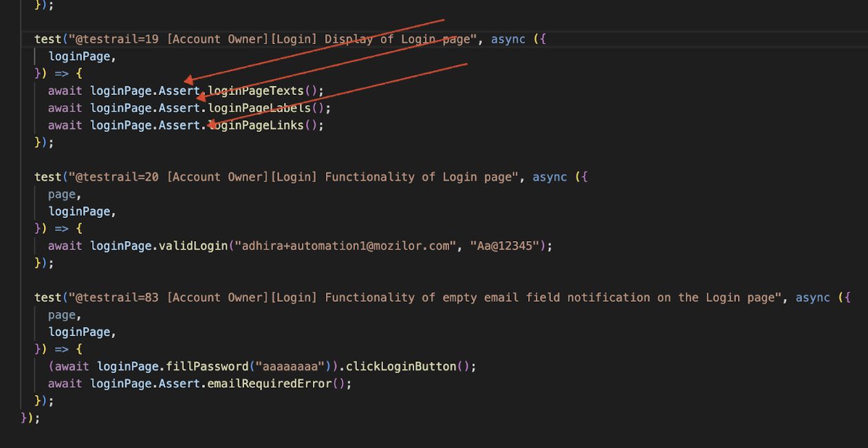The image size is (868, 448).
Task: Click the emailRequiredError assertion method
Action: (x=270, y=383)
